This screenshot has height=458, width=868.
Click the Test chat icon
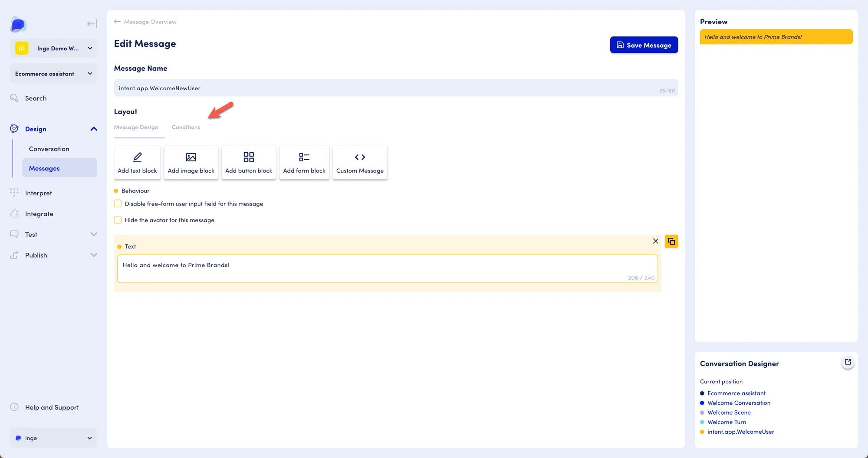14,234
